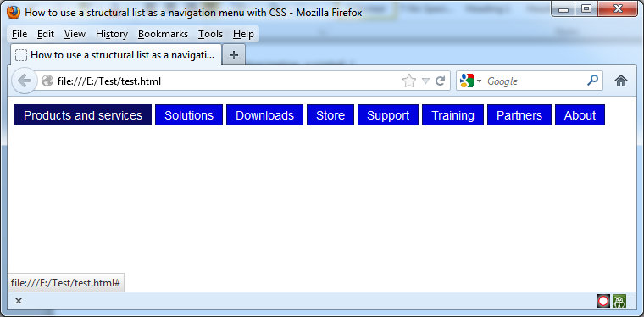Reload the page with the refresh icon
The width and height of the screenshot is (644, 317).
[x=441, y=81]
